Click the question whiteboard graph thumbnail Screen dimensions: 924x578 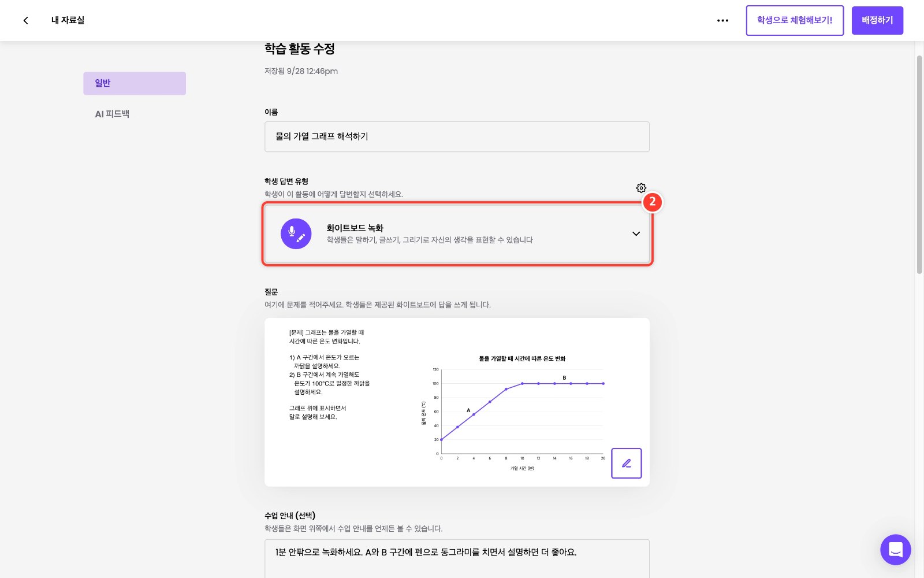pos(457,402)
